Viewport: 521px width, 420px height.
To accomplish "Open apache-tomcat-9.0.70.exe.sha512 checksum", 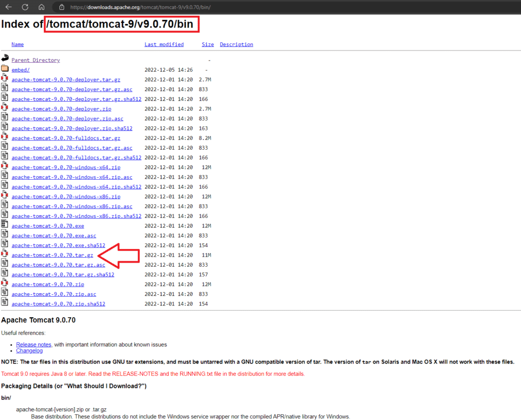I will click(58, 245).
